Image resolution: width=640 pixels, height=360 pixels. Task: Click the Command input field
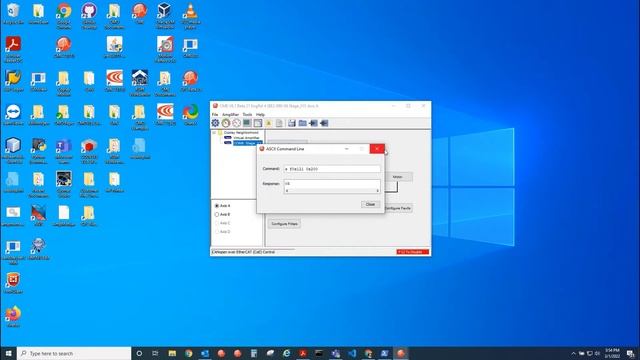(332, 169)
